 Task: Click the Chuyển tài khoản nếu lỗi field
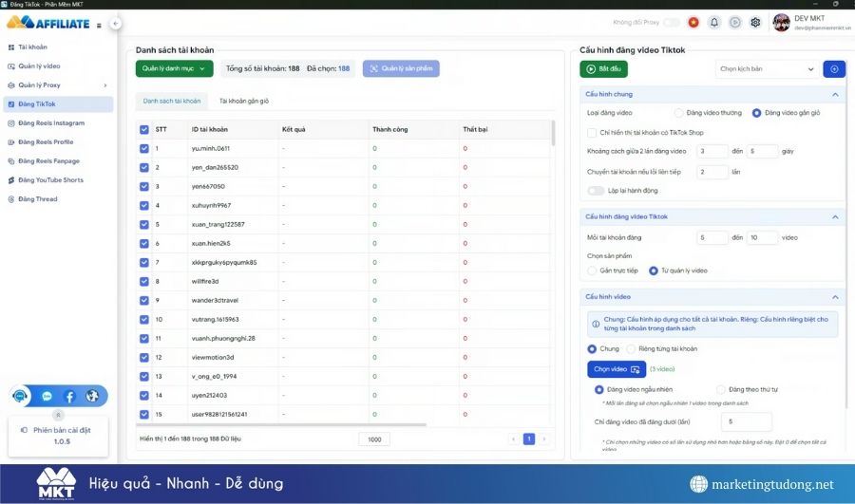[712, 172]
